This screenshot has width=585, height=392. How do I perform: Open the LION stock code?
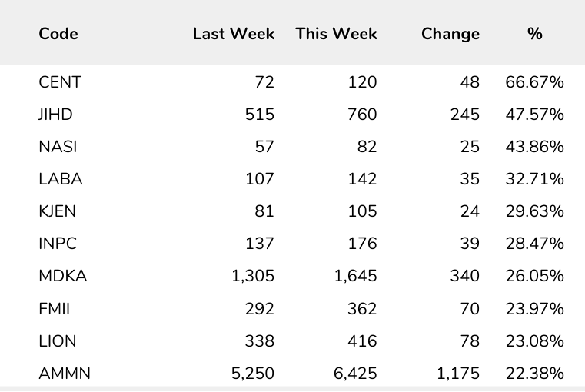[57, 341]
